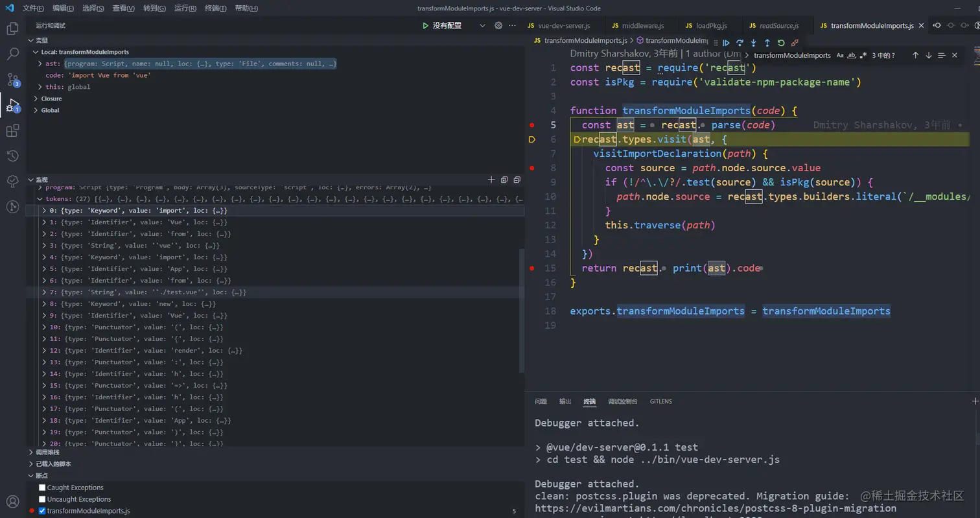The height and width of the screenshot is (518, 980).
Task: Open the 终端(T) menu
Action: click(x=216, y=8)
